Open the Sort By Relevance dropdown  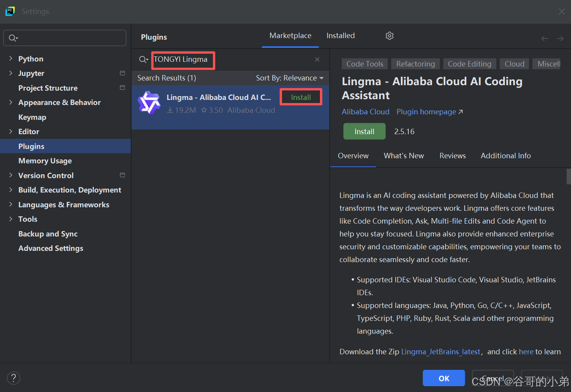pyautogui.click(x=290, y=78)
